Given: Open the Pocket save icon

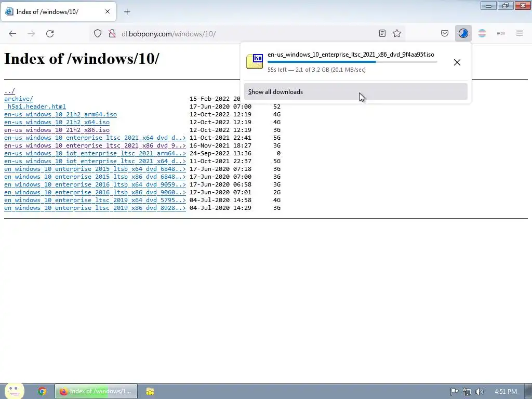Looking at the screenshot, I should click(x=445, y=33).
